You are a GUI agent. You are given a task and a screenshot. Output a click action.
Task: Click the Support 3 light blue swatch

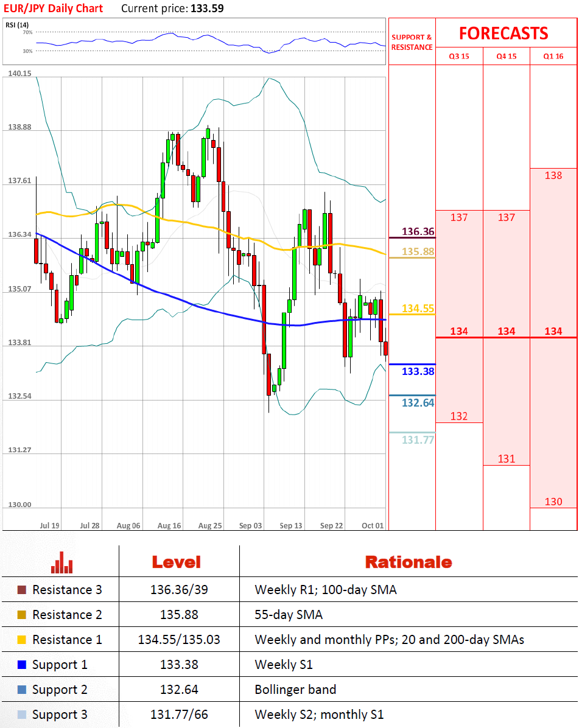(22, 715)
